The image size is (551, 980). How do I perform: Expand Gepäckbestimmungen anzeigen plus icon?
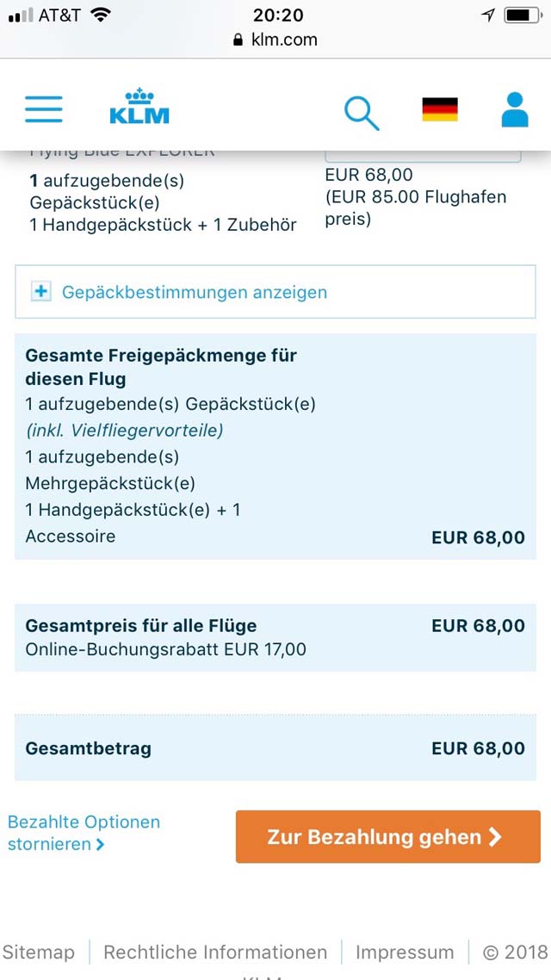coord(41,292)
